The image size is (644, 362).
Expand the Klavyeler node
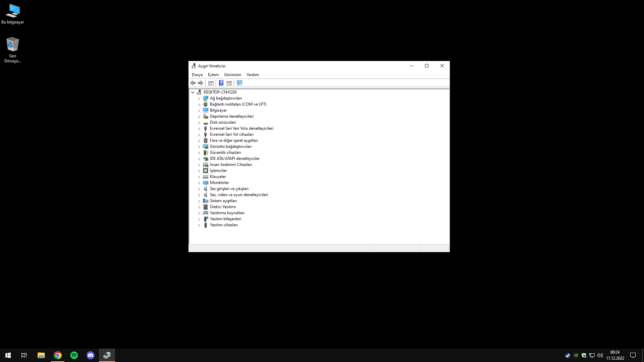click(199, 177)
